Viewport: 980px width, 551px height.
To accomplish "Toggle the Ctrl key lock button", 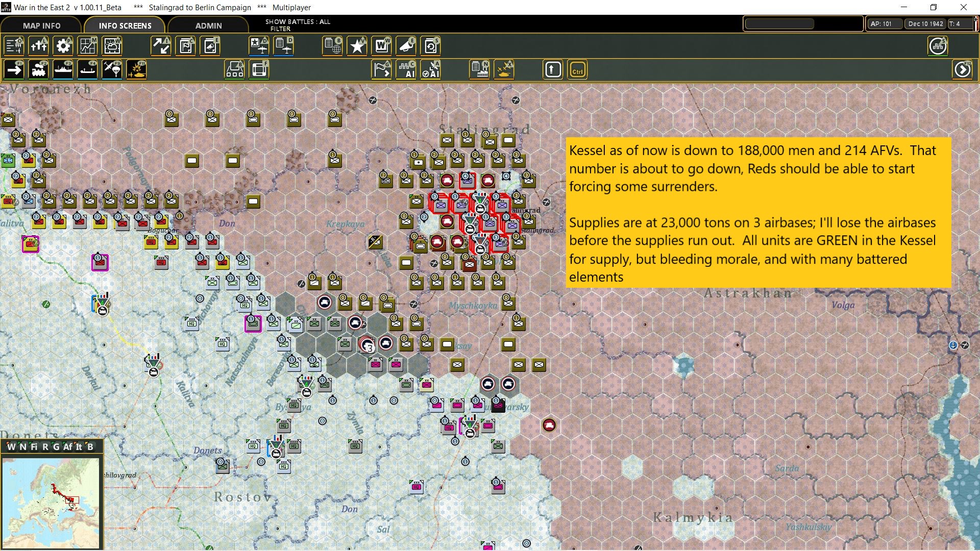I will [x=577, y=70].
